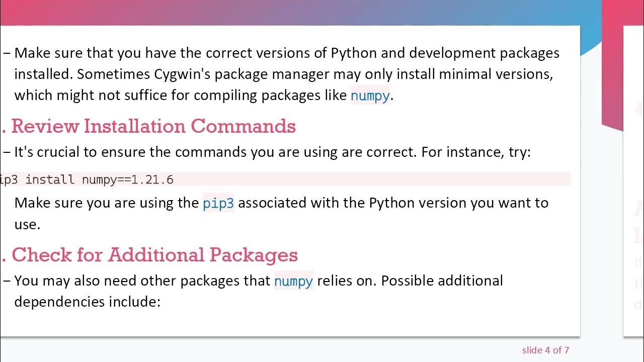The width and height of the screenshot is (644, 362).
Task: Click the word "Cygwin's" in first paragraph
Action: click(x=178, y=74)
